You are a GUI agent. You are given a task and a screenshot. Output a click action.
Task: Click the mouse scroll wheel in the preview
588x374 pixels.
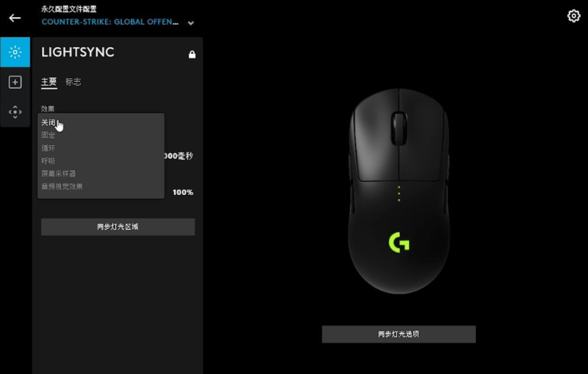(x=399, y=128)
